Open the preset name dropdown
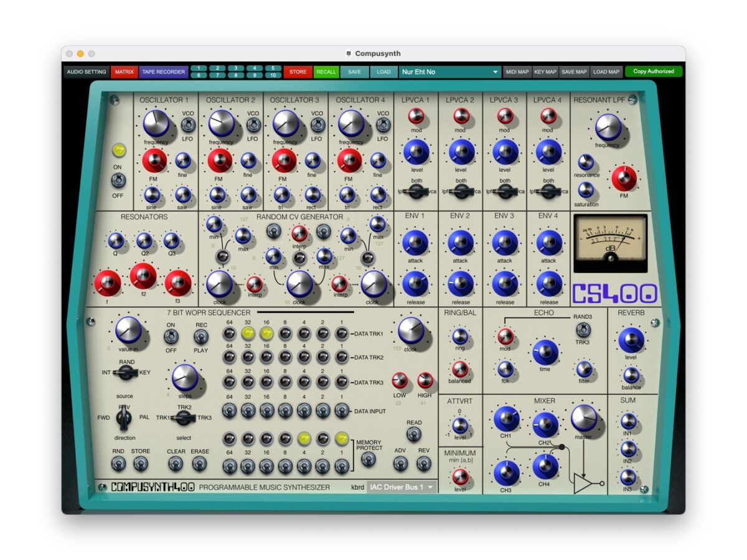The image size is (747, 560). pos(450,72)
